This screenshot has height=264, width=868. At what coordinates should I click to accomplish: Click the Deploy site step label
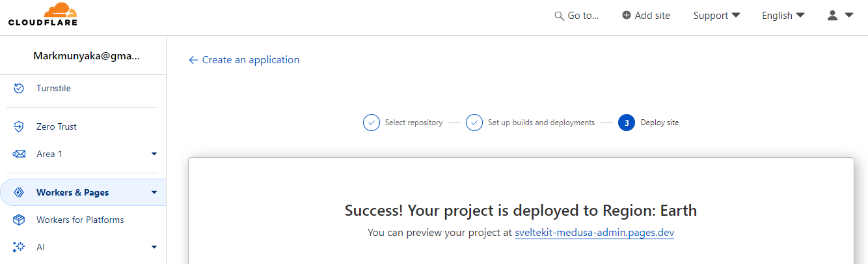point(660,123)
